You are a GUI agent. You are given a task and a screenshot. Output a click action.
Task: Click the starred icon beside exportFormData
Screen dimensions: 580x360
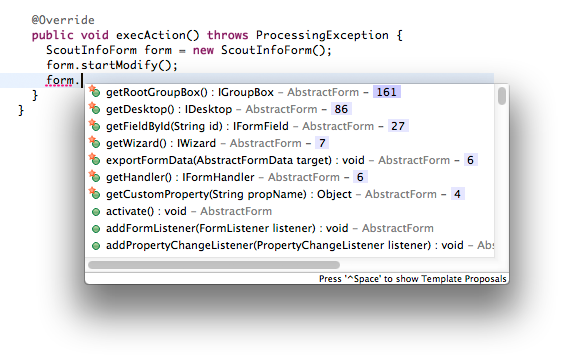(95, 160)
